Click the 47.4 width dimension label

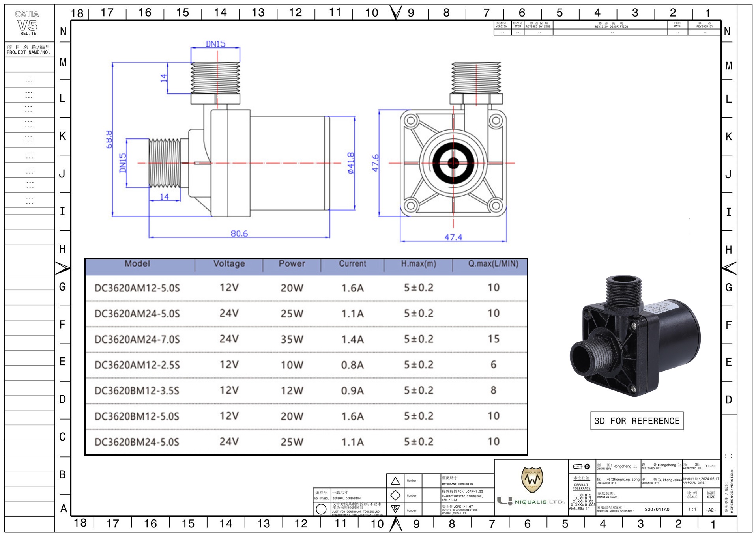[x=453, y=237]
